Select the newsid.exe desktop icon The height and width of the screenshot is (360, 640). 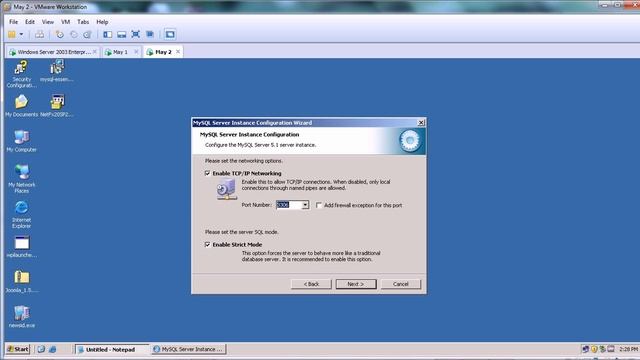(x=22, y=317)
